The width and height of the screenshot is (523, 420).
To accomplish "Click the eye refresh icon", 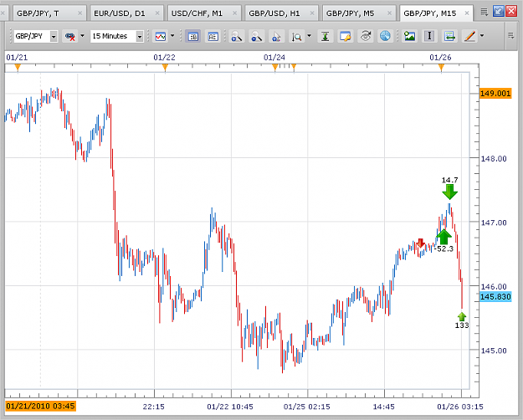I will [365, 36].
